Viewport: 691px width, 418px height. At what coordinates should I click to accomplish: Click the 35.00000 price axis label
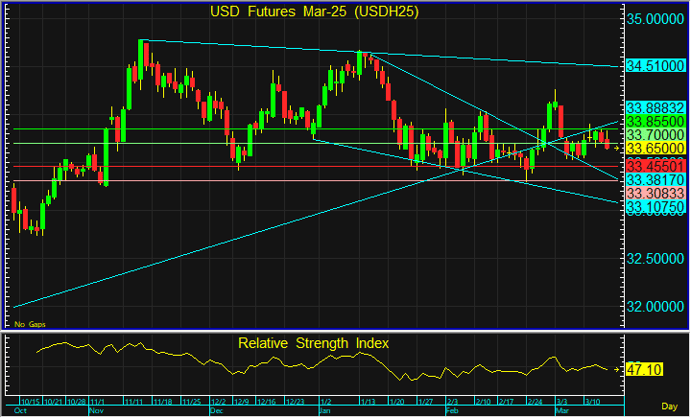[655, 18]
